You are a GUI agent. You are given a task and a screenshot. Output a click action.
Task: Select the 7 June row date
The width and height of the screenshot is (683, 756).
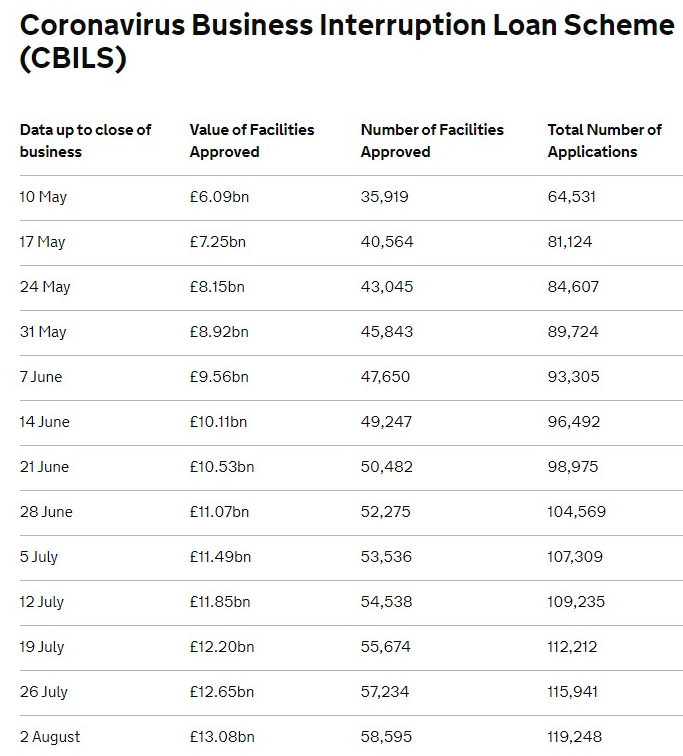[41, 377]
